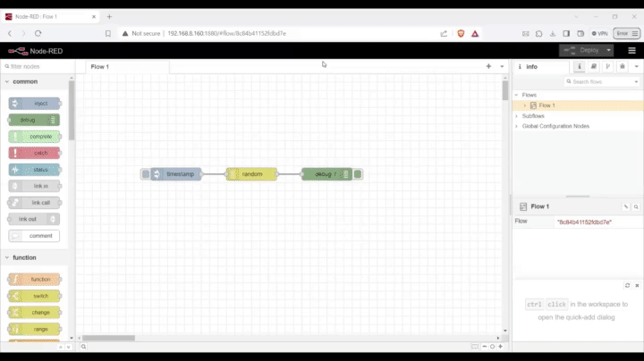Click the filter nodes search field
This screenshot has height=361, width=644.
36,66
